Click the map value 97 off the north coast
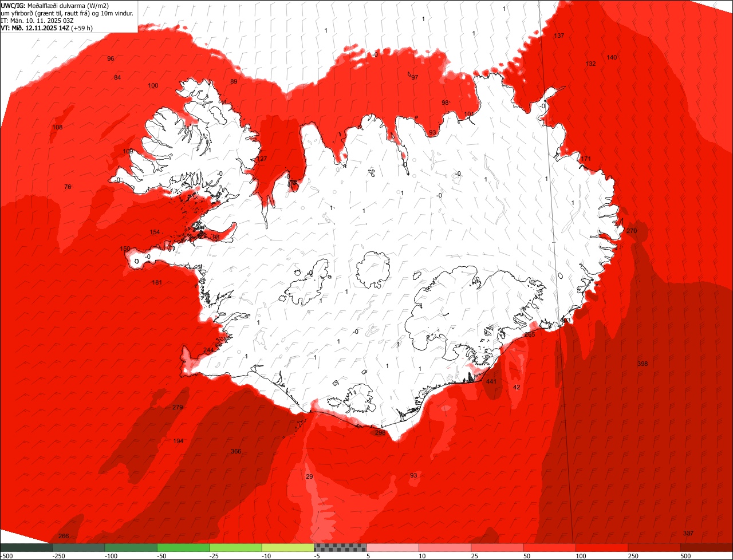Screen dimensions: 733x560 [x=415, y=77]
